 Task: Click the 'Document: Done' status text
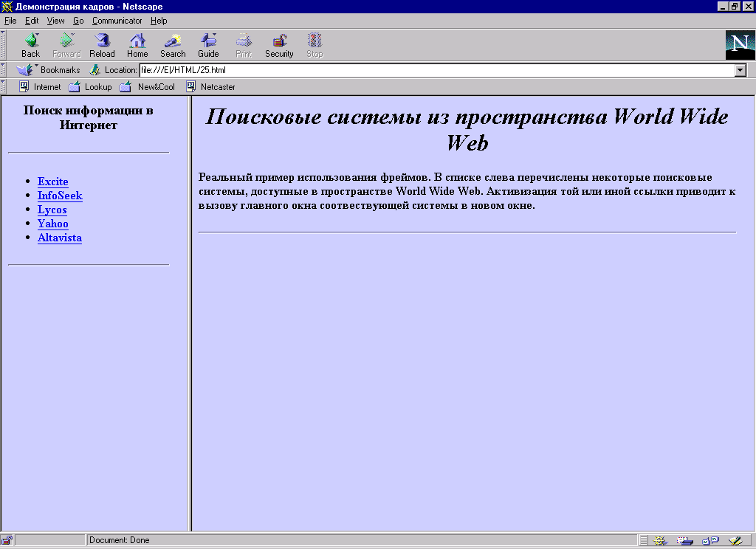pyautogui.click(x=119, y=540)
